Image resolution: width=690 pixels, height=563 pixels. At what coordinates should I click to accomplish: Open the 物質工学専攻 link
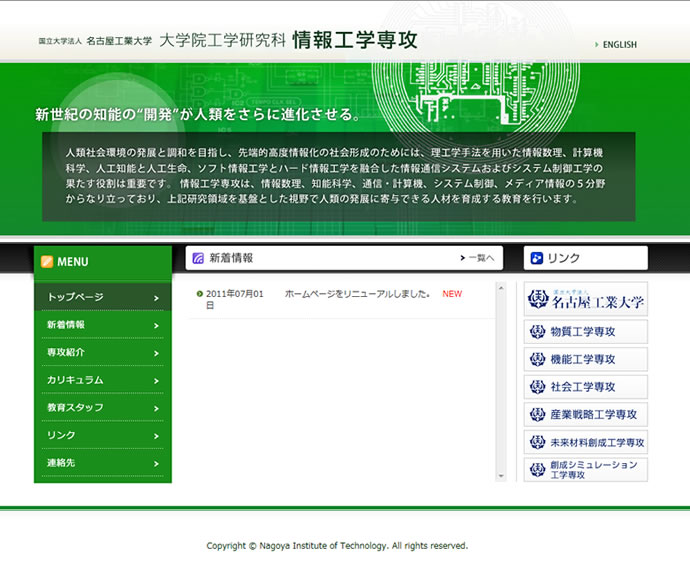(585, 331)
